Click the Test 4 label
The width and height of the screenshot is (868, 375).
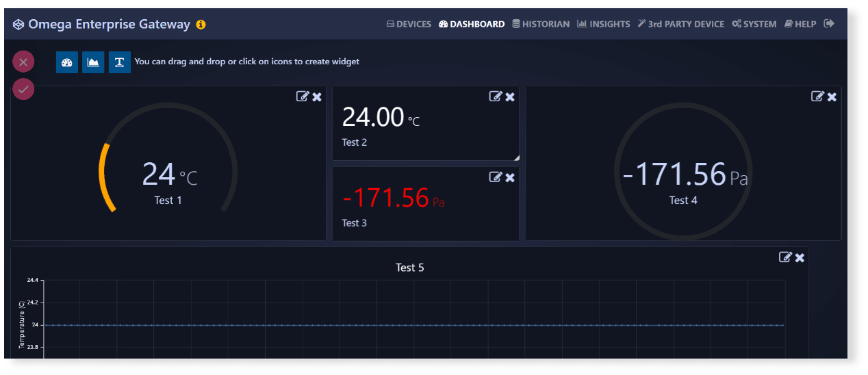[x=683, y=201]
